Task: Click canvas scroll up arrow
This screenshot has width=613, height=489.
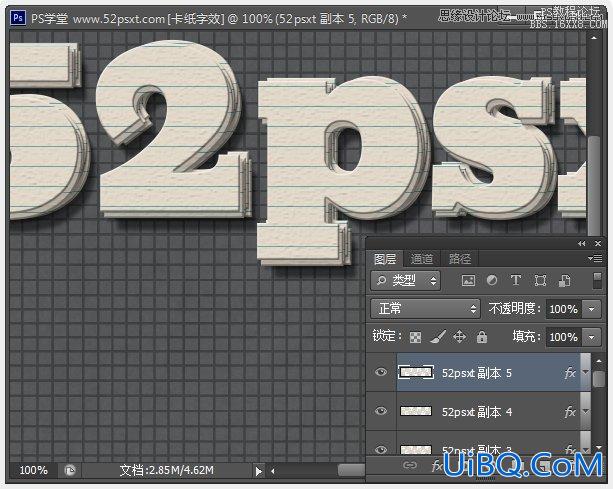Action: tap(594, 38)
